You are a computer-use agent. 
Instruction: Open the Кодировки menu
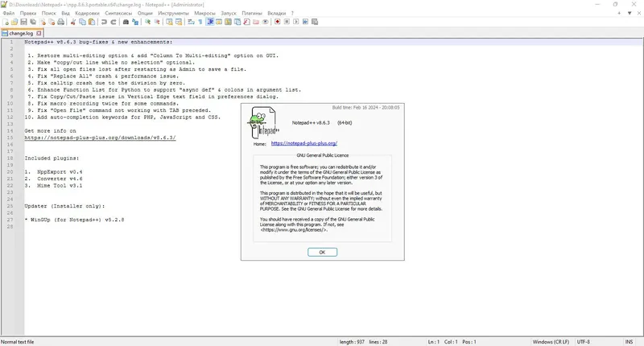coord(87,13)
